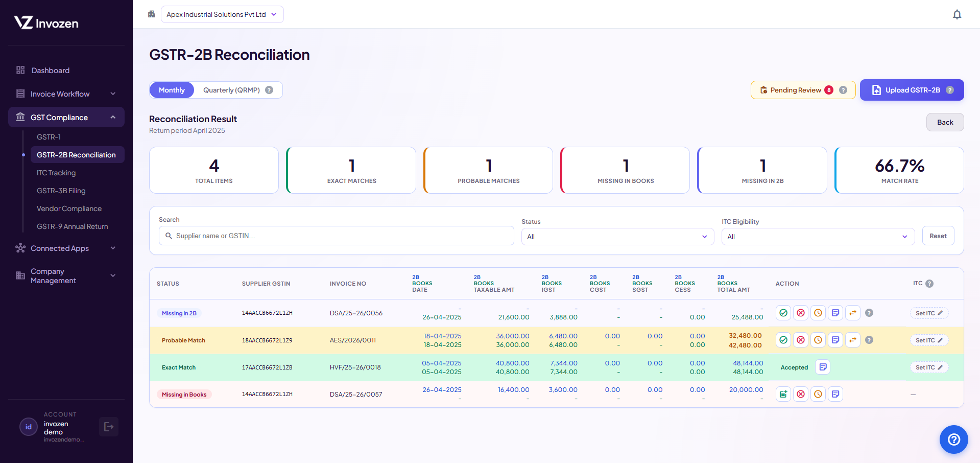Reject the Missing in Books row entry

[801, 394]
